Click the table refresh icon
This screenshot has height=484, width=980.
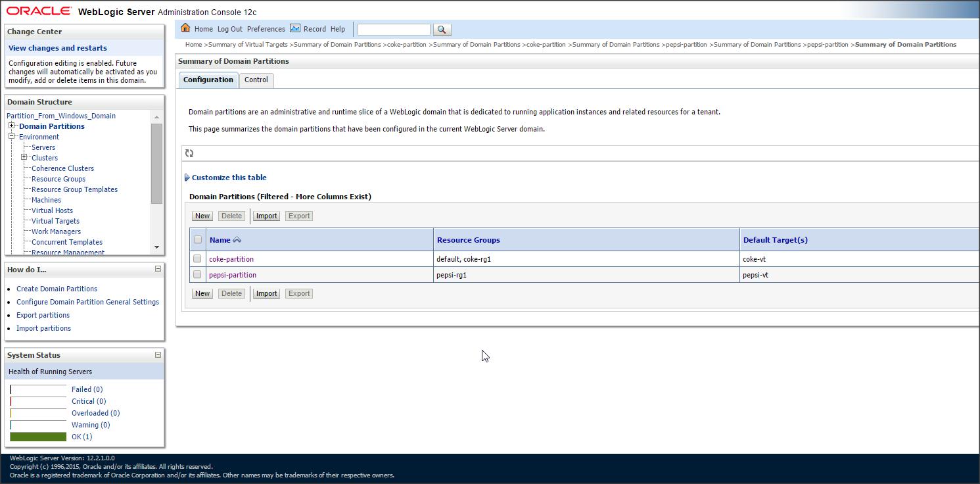pos(189,153)
